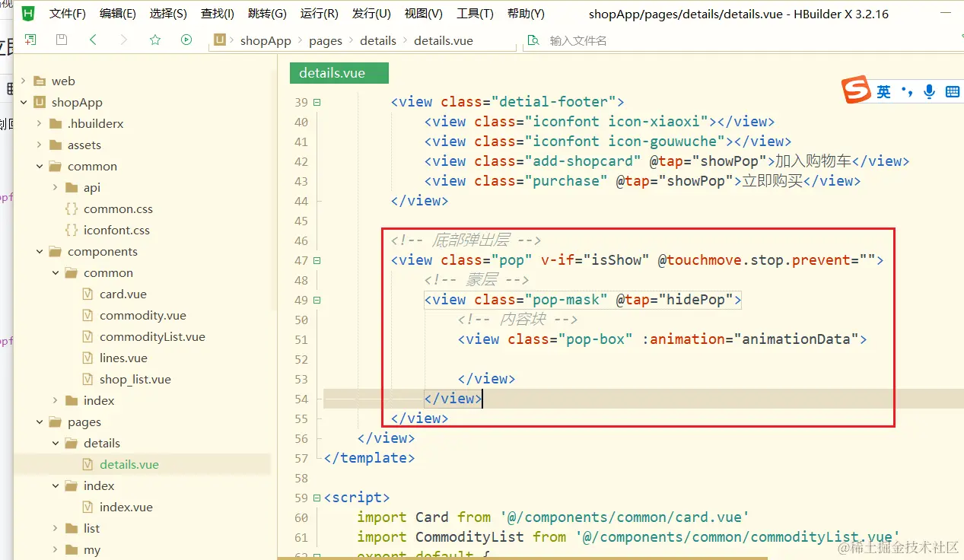Open the 编辑(E) menu

click(x=118, y=14)
